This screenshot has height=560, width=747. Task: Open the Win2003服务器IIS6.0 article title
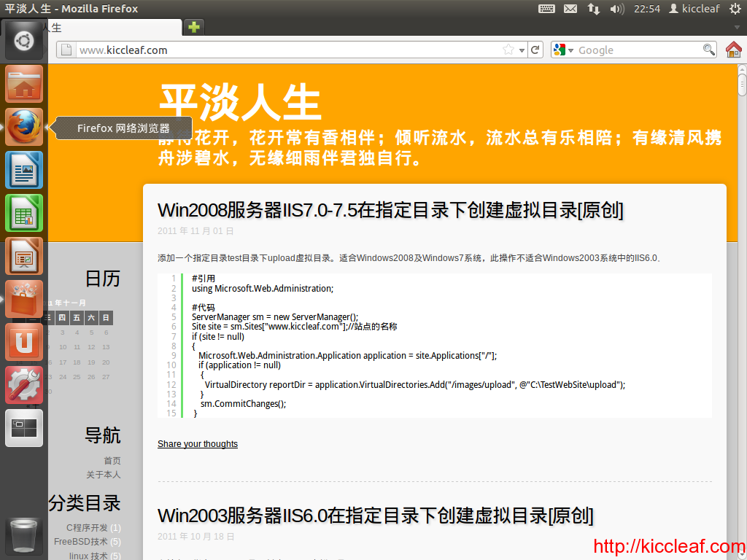coord(376,516)
